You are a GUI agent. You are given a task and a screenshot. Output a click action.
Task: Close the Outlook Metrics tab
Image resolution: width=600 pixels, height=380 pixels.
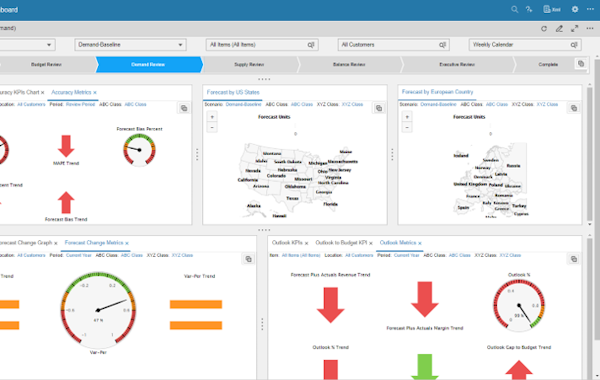(420, 243)
